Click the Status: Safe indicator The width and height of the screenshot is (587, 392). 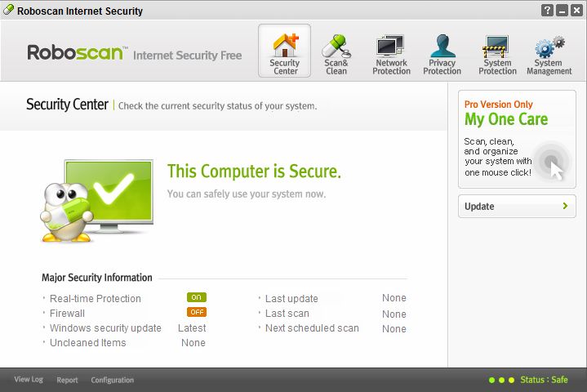pyautogui.click(x=528, y=380)
